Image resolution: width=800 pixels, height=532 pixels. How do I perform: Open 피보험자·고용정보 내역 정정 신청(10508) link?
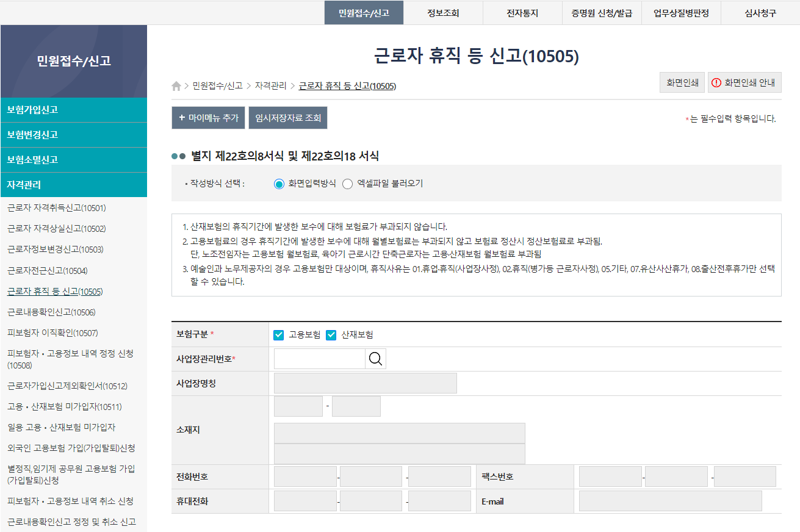coord(70,359)
